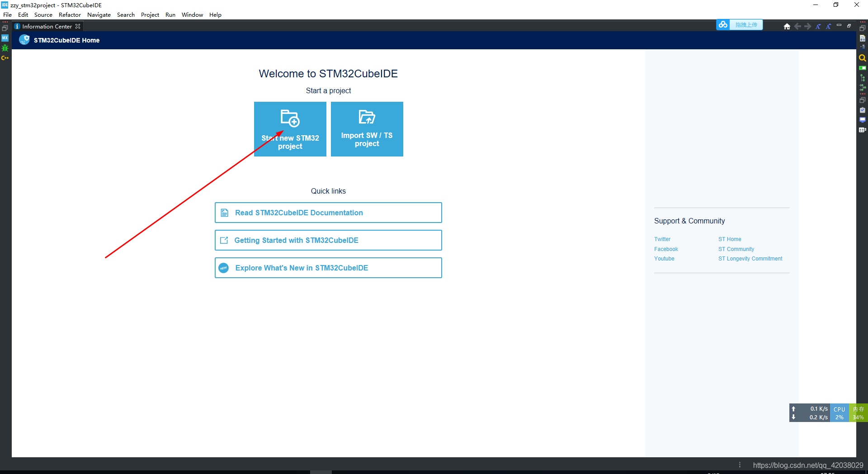Click the CPU 2% monitor widget
Viewport: 868px width, 474px height.
[x=840, y=413]
